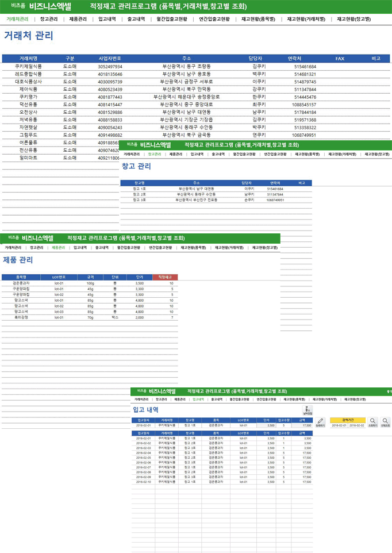This screenshot has width=392, height=553.
Task: Select 창고 1호 in 창고 관리 table
Action: pyautogui.click(x=140, y=189)
